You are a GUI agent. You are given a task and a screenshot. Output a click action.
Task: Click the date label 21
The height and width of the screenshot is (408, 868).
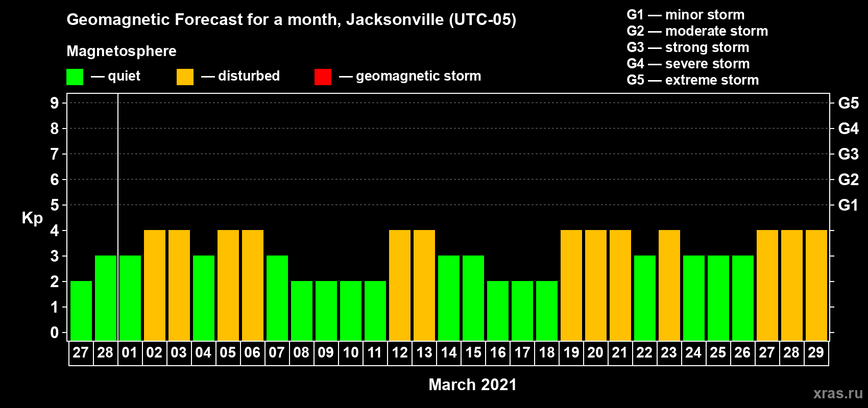tap(620, 353)
